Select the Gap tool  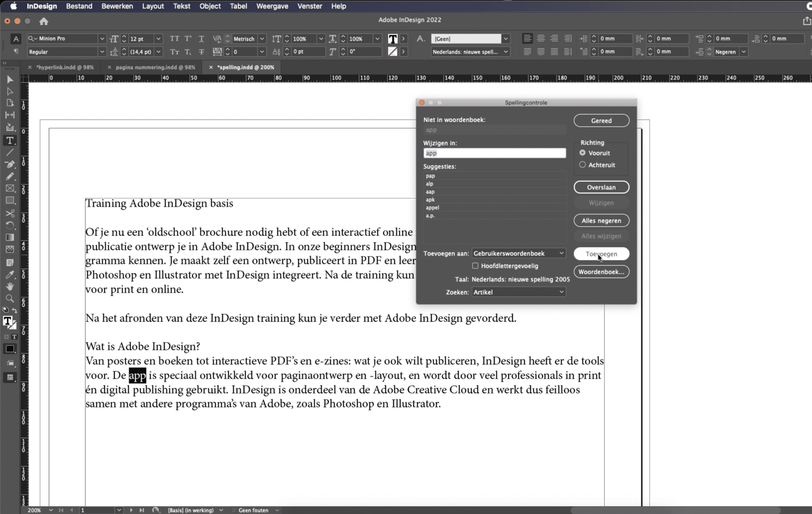tap(10, 115)
